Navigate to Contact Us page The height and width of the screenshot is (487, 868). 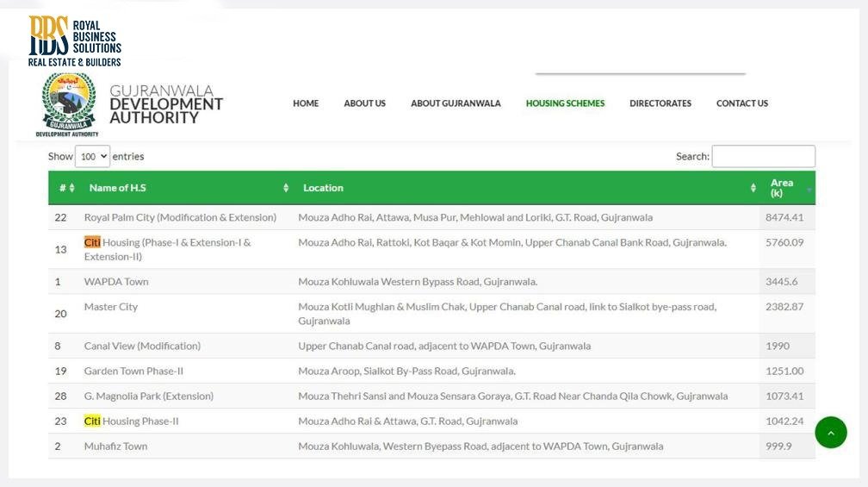(x=741, y=103)
